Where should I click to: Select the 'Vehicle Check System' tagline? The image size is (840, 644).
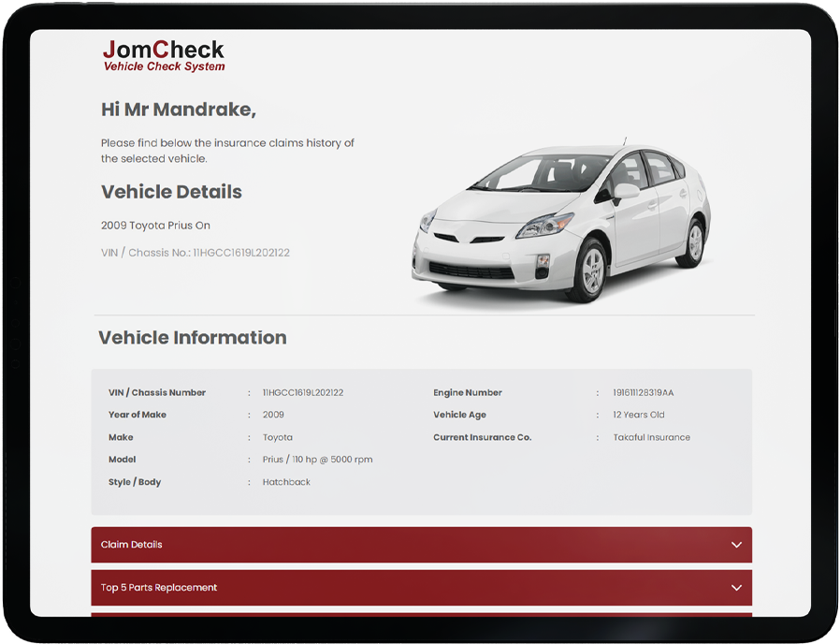pos(164,66)
